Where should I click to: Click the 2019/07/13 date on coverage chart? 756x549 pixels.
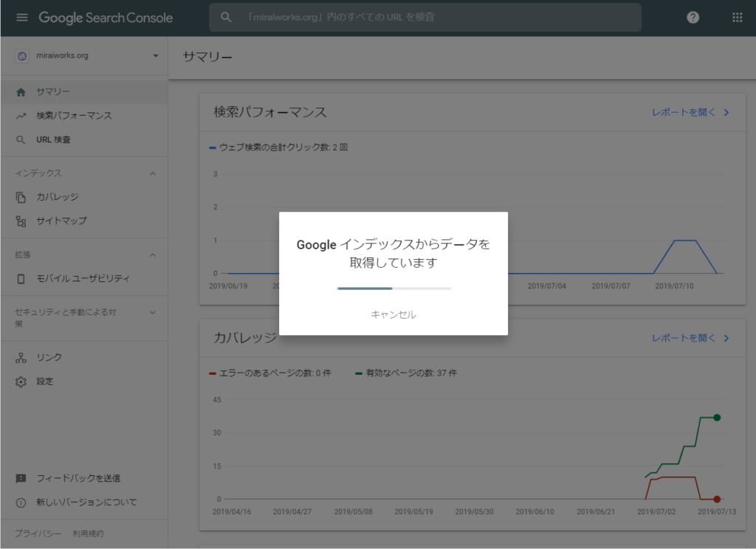coord(716,512)
